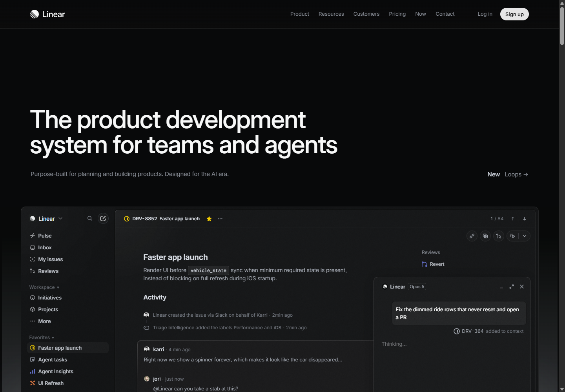This screenshot has height=392, width=565.
Task: Collapse the Favorites section
Action: tap(42, 338)
